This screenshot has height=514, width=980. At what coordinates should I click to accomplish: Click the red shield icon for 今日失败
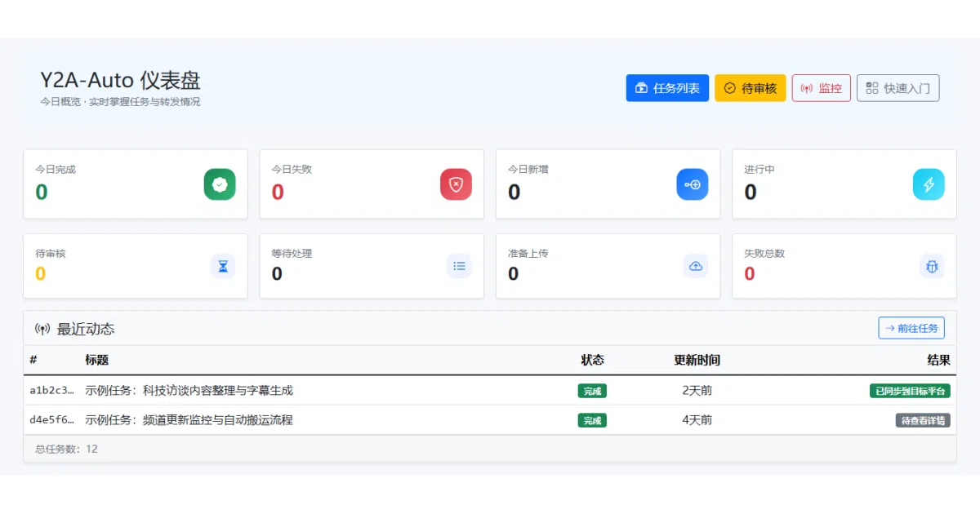point(456,184)
